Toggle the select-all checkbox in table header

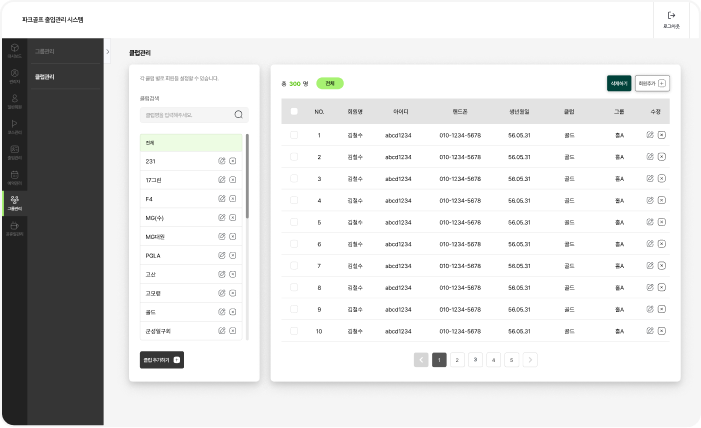pyautogui.click(x=294, y=111)
